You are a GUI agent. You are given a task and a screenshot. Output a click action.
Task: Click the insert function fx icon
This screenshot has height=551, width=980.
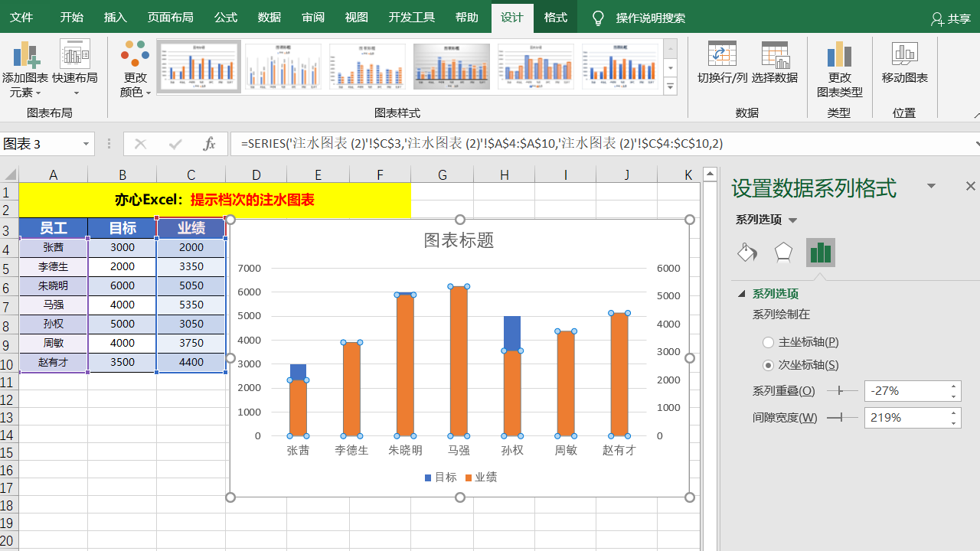[x=209, y=143]
